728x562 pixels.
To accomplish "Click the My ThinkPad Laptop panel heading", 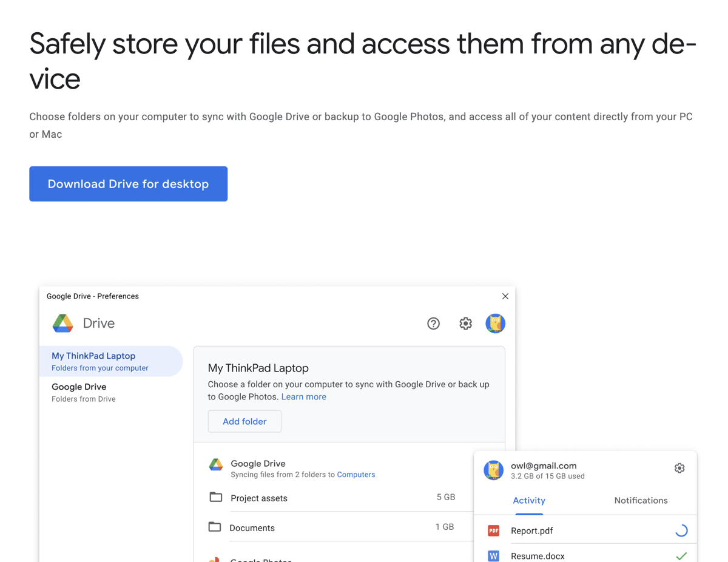I will point(258,368).
